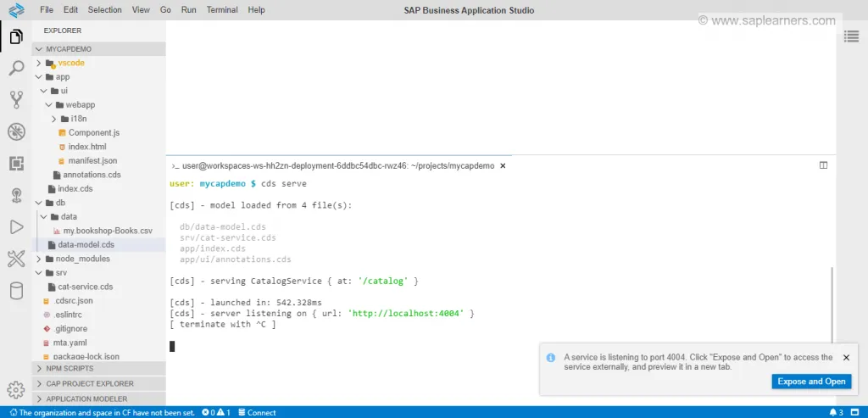Screen dimensions: 868x418
Task: Open annotations.cds file
Action: pyautogui.click(x=98, y=175)
